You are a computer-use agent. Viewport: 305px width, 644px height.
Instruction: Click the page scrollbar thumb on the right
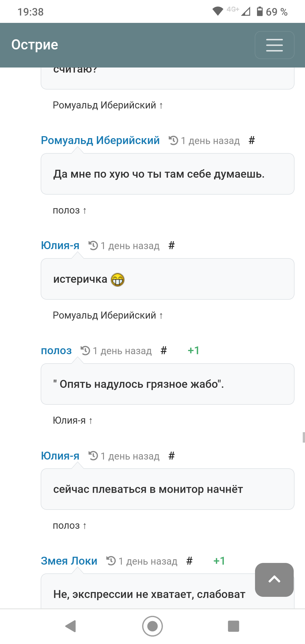pos(304,437)
